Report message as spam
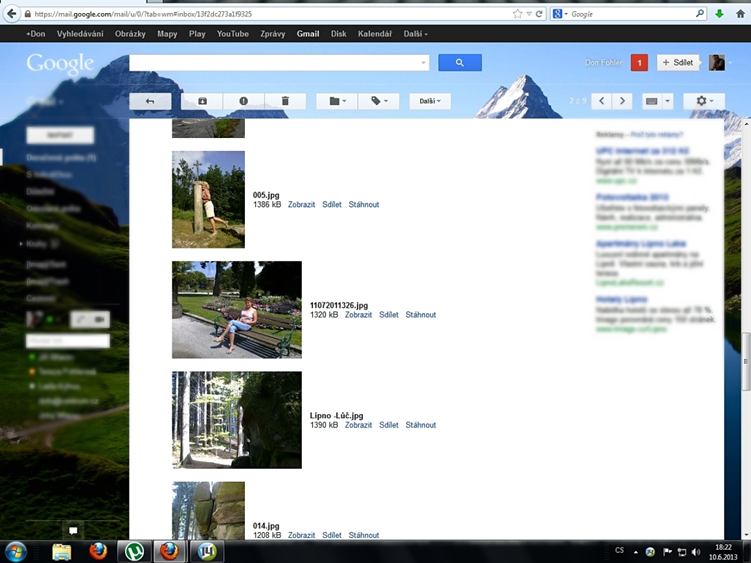This screenshot has width=751, height=563. click(243, 101)
